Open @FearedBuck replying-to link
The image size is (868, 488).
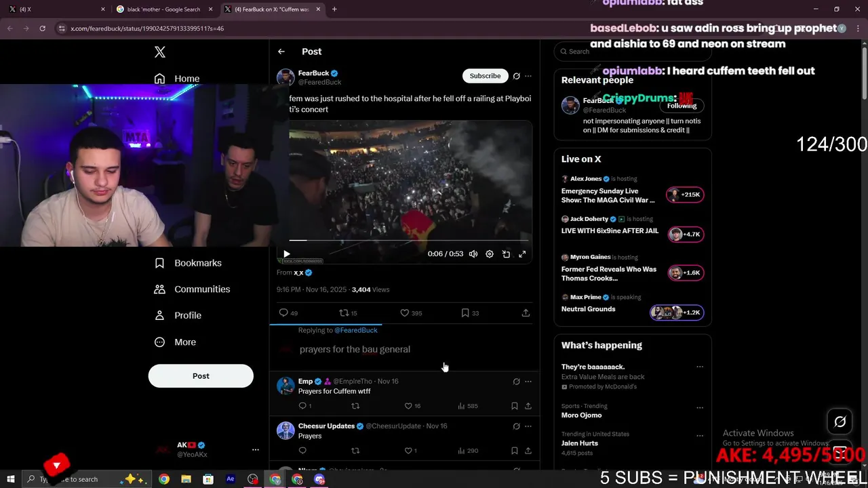point(356,330)
